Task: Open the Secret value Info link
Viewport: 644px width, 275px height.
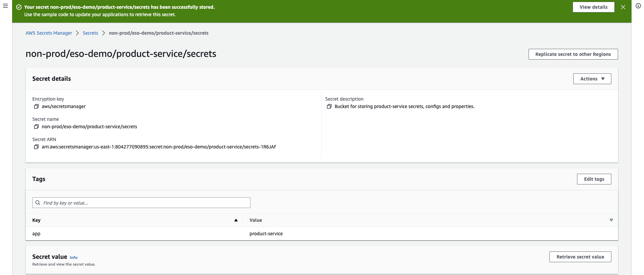Action: click(x=73, y=257)
